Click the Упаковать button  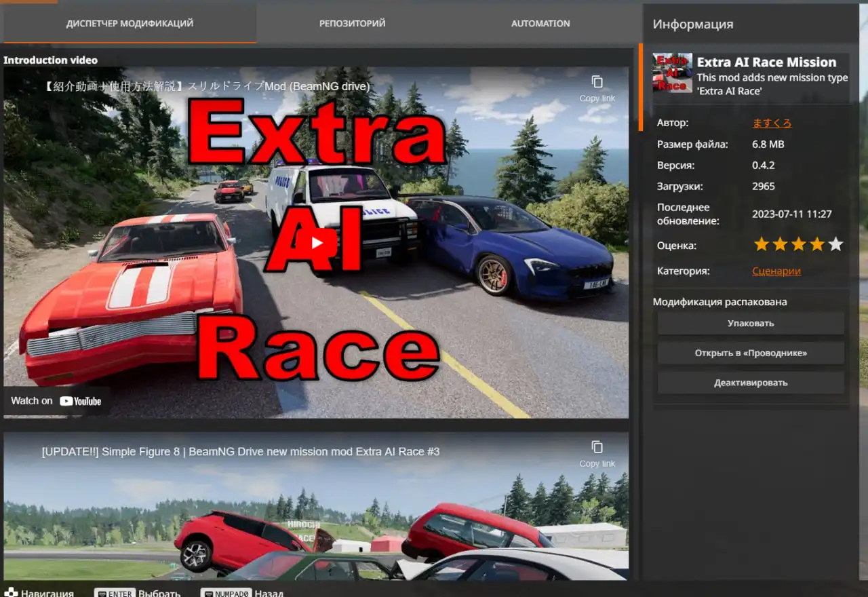(751, 324)
